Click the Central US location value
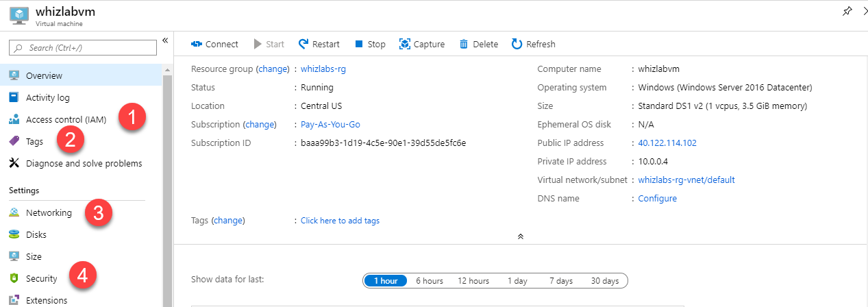The image size is (868, 307). [x=321, y=106]
